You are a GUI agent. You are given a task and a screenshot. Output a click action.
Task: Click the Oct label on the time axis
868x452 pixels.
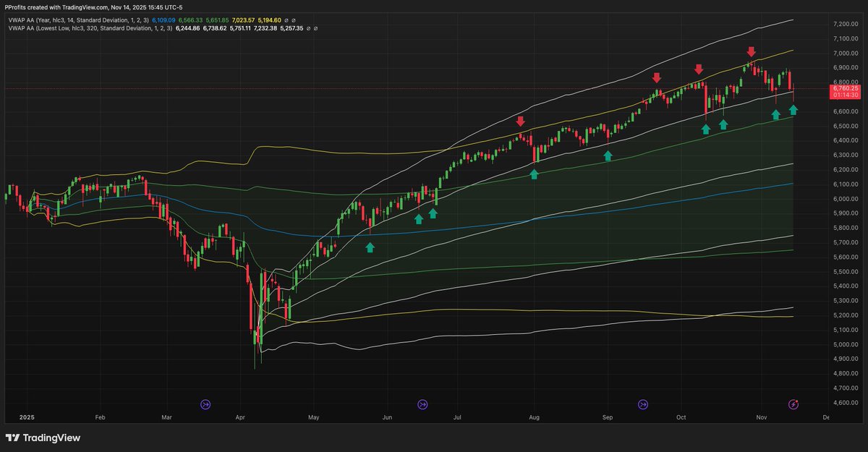click(x=681, y=417)
